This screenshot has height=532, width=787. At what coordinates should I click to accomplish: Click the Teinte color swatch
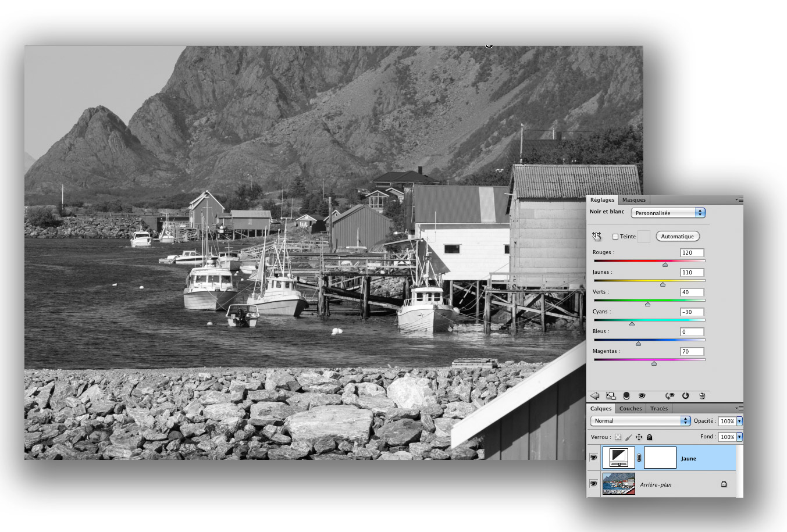[x=644, y=237]
